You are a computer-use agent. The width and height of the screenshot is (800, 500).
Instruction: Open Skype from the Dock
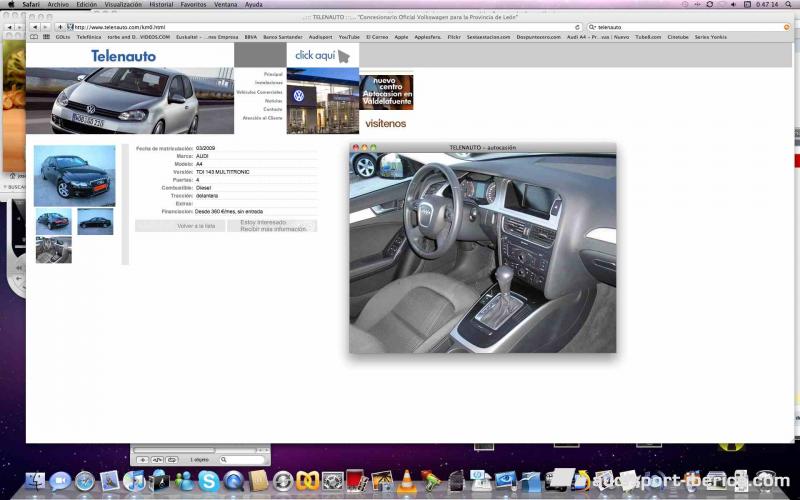pyautogui.click(x=208, y=482)
